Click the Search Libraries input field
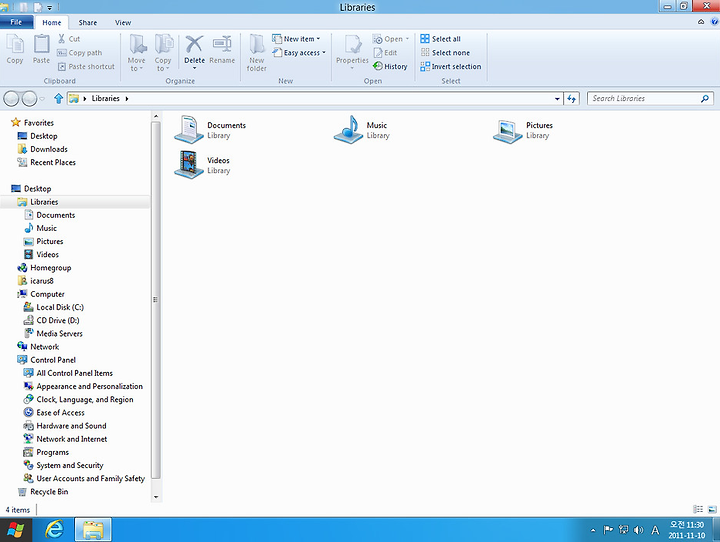The image size is (720, 542). [645, 98]
